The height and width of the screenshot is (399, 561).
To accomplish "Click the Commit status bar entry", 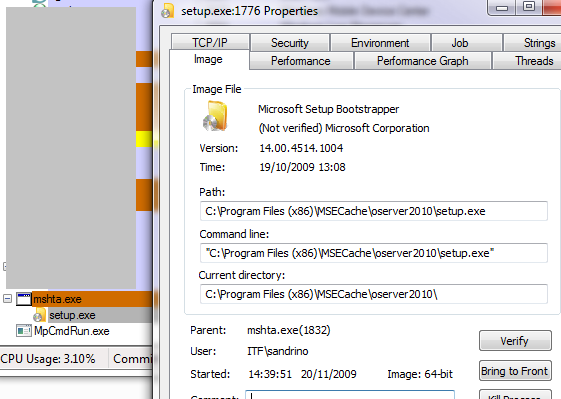I will click(132, 359).
